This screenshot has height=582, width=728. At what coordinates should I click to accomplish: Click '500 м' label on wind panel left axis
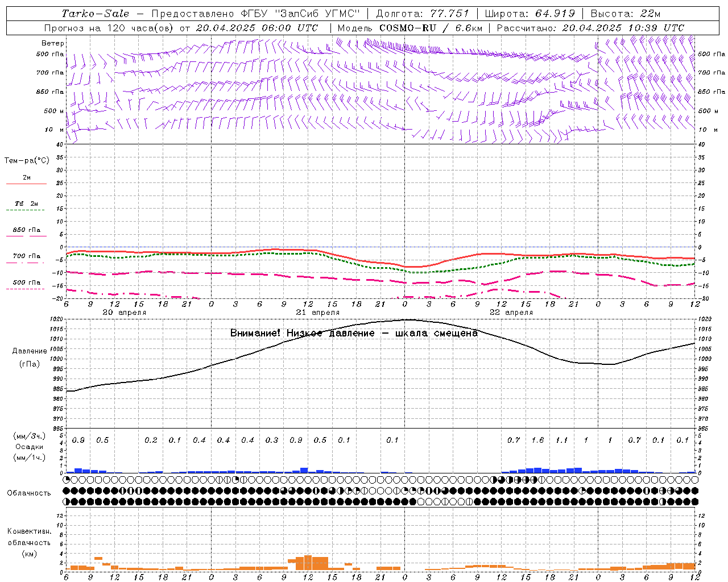pyautogui.click(x=54, y=111)
